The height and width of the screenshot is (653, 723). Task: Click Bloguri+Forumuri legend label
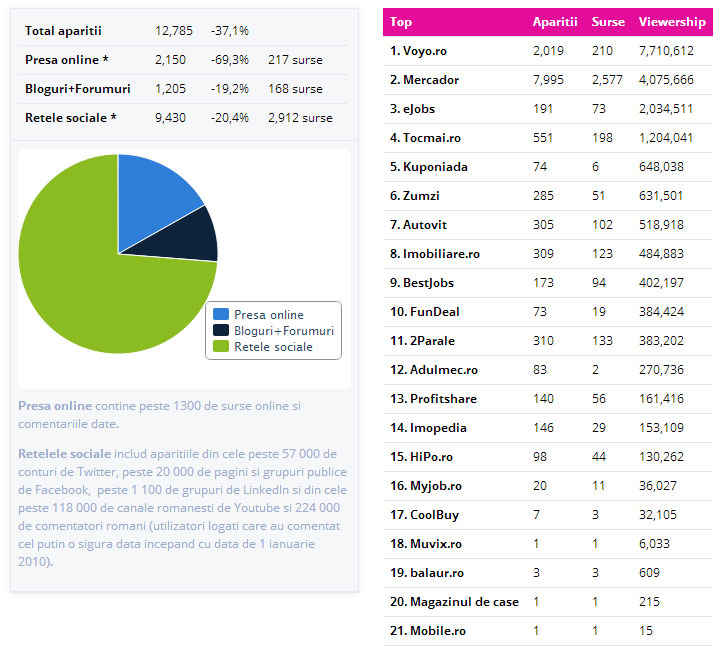tap(284, 331)
